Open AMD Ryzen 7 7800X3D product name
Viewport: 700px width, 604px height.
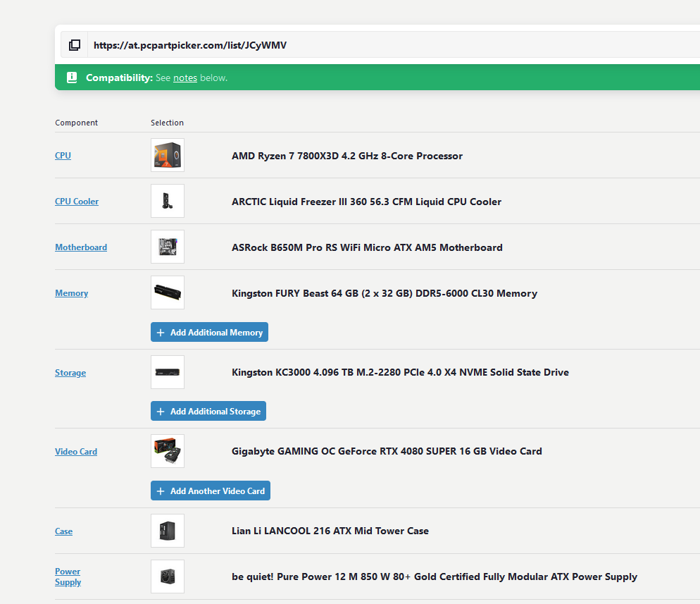[x=347, y=156]
